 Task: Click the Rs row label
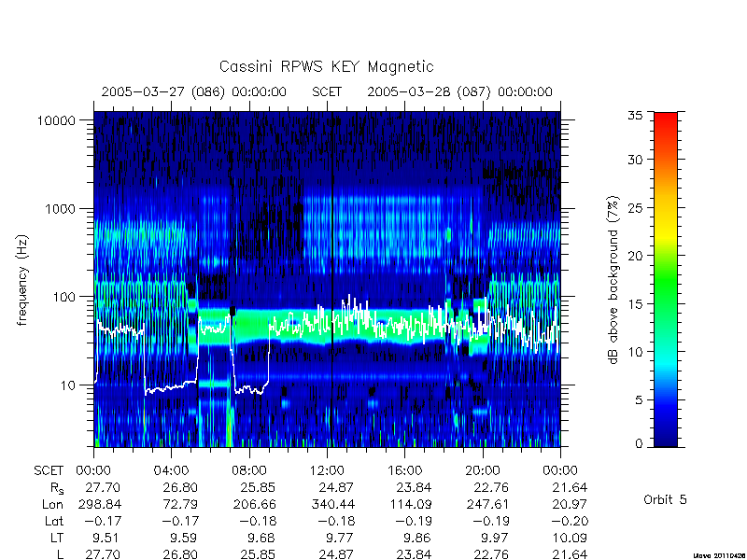[57, 488]
